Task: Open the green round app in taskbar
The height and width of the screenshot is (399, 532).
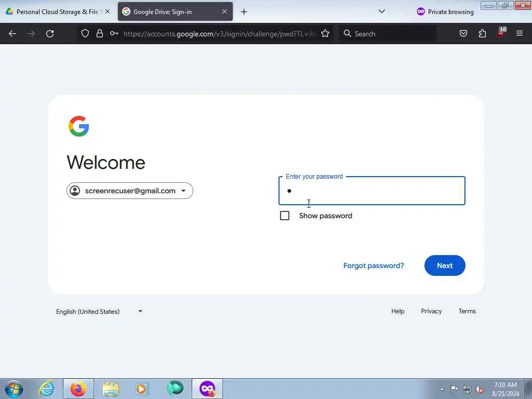Action: (175, 389)
